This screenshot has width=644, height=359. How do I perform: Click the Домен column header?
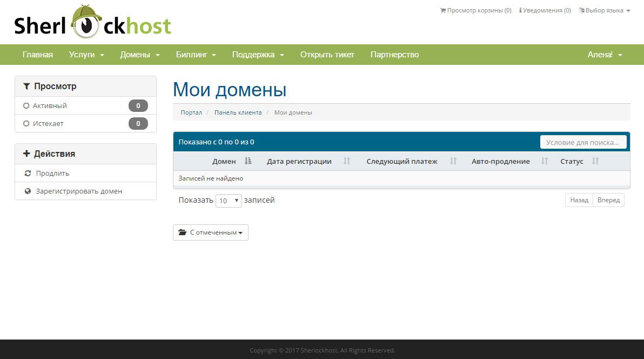(224, 161)
